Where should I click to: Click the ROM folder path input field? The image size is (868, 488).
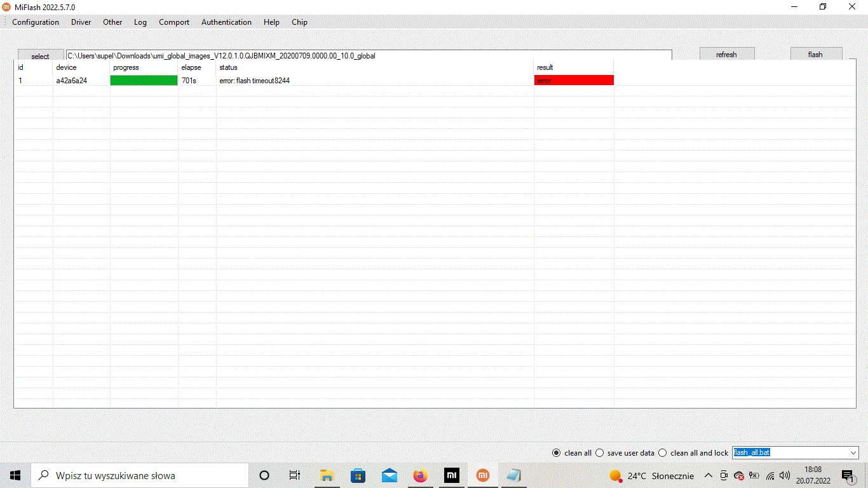[369, 56]
